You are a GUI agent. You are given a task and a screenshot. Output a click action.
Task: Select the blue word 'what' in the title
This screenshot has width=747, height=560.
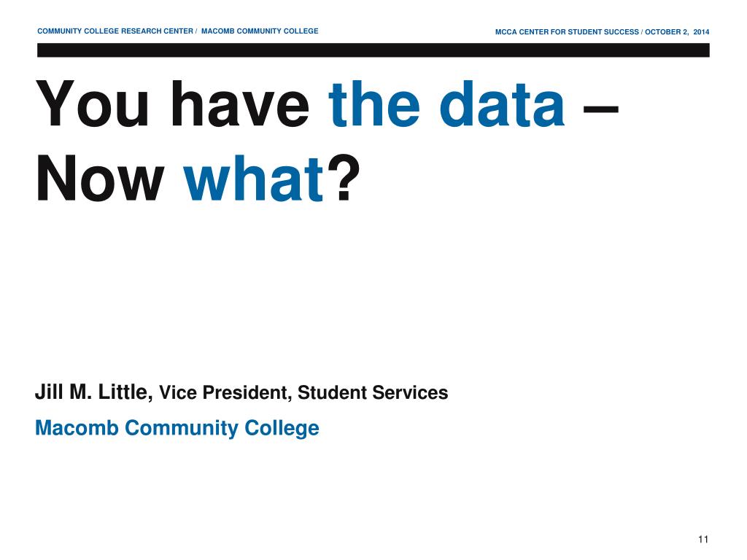(x=253, y=178)
